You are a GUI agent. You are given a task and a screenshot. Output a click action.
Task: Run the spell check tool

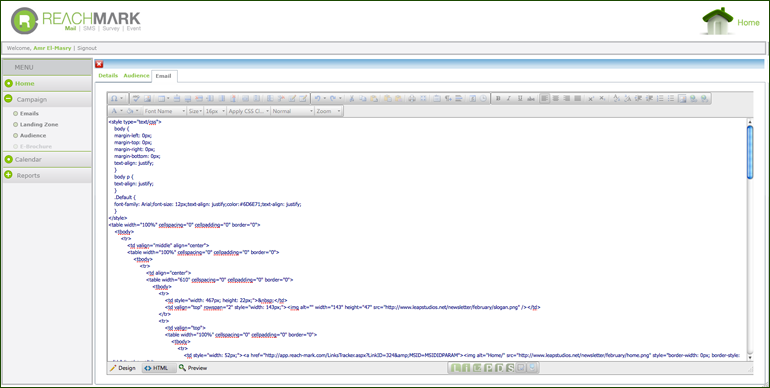[x=137, y=99]
